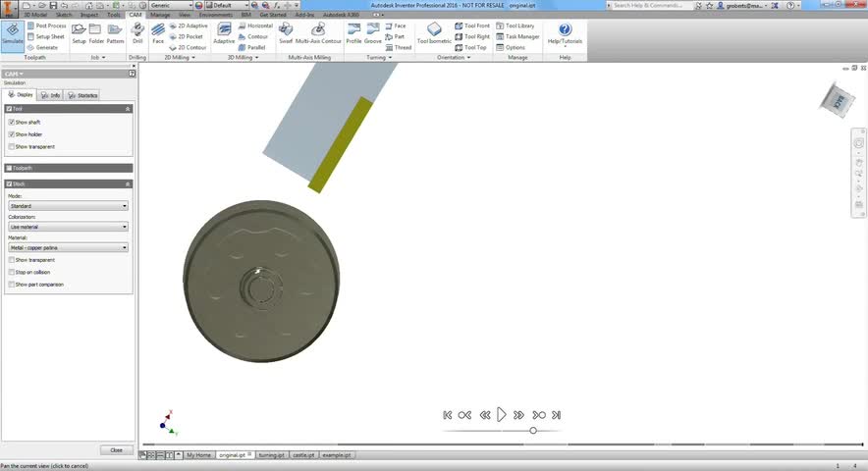Open the 3D Model ribbon tab
The width and height of the screenshot is (868, 471).
(35, 15)
